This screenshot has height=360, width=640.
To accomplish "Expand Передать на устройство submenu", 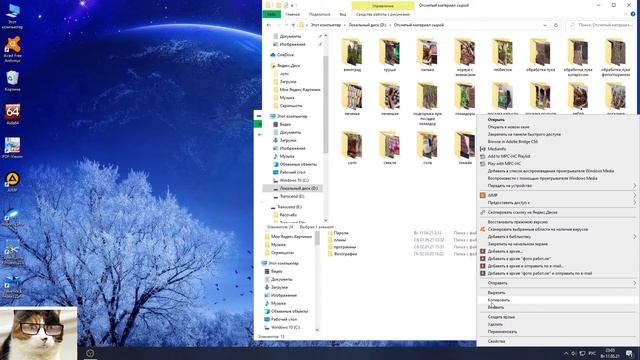I will point(635,186).
